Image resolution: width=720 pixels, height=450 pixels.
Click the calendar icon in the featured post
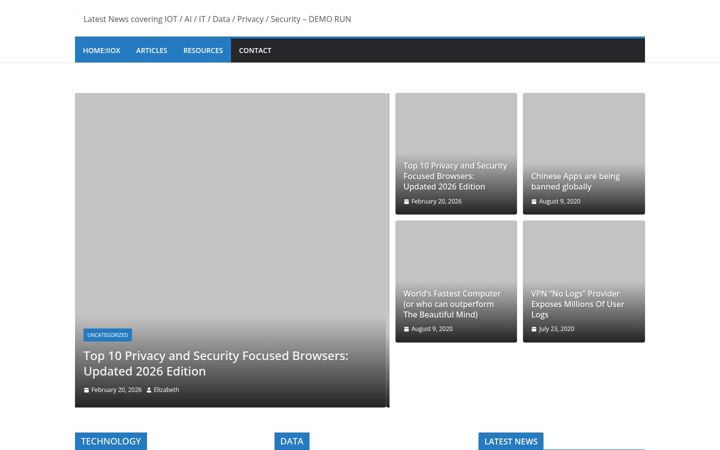pyautogui.click(x=86, y=390)
